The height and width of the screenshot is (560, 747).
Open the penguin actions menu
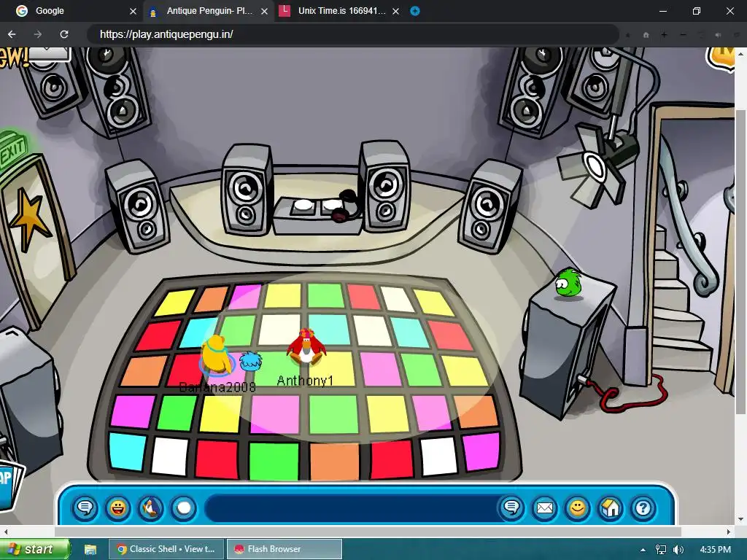(x=150, y=507)
